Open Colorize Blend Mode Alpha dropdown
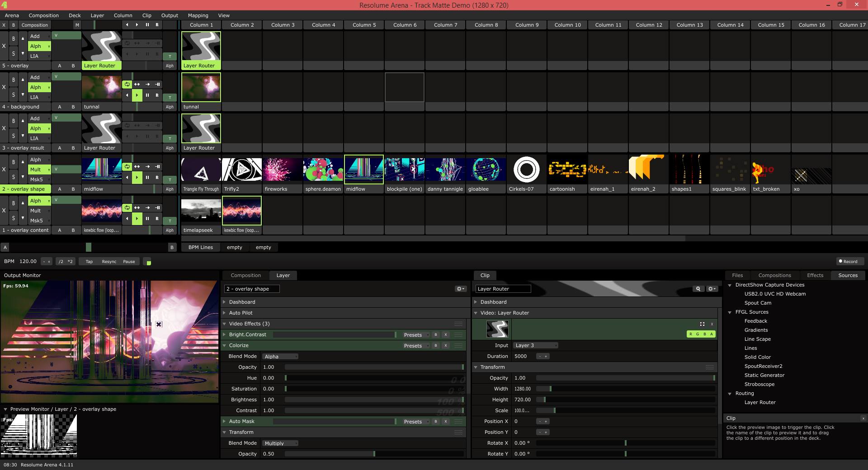Viewport: 868px width, 470px height. click(x=281, y=357)
